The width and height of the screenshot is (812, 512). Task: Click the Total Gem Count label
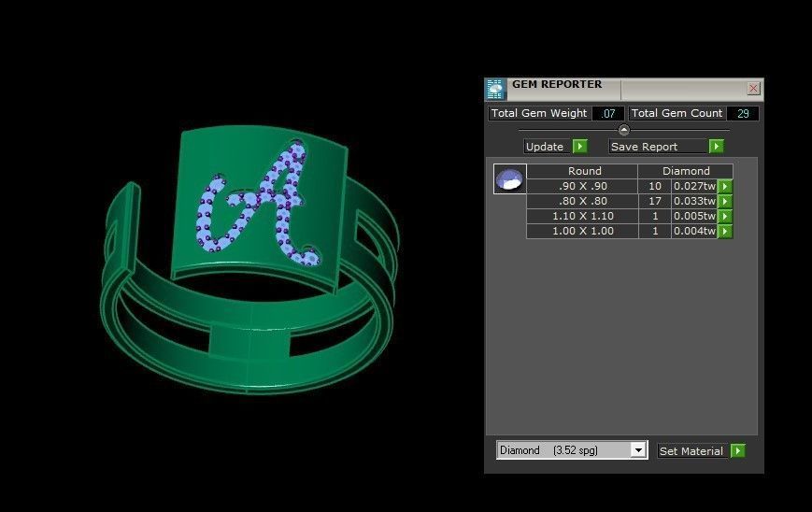click(677, 113)
